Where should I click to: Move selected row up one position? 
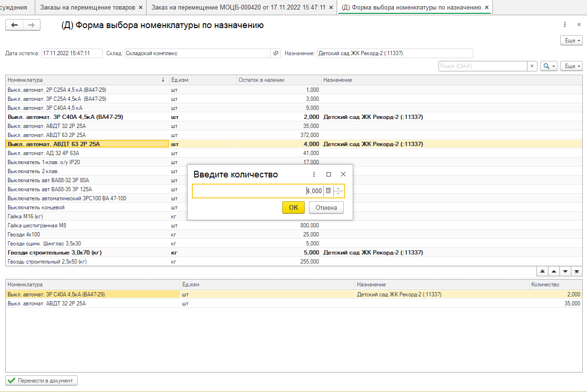(554, 271)
